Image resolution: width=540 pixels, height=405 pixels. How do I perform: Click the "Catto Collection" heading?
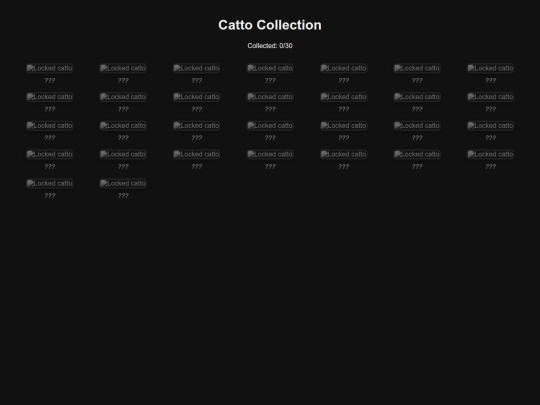270,25
